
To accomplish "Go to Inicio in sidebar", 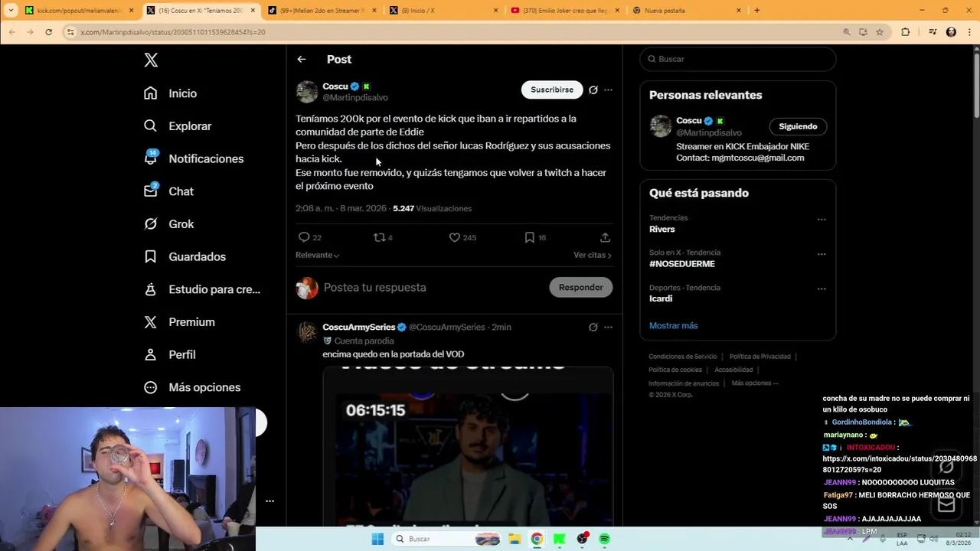I will (x=171, y=93).
